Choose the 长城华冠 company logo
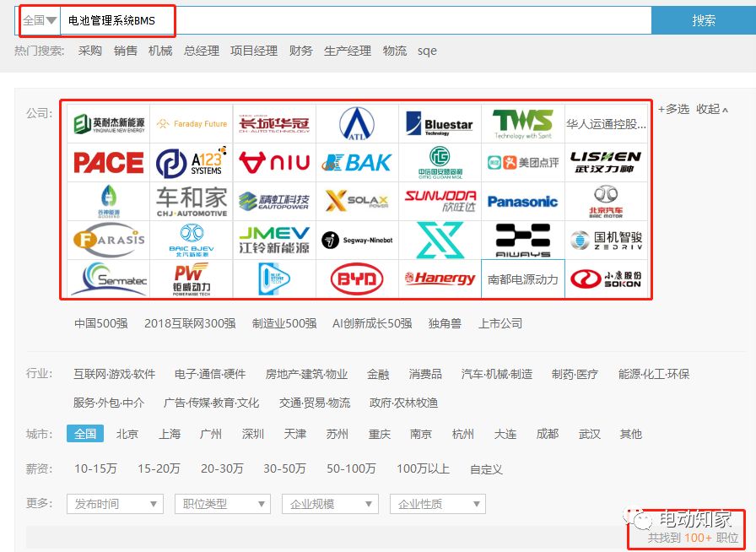This screenshot has height=552, width=756. click(x=274, y=123)
